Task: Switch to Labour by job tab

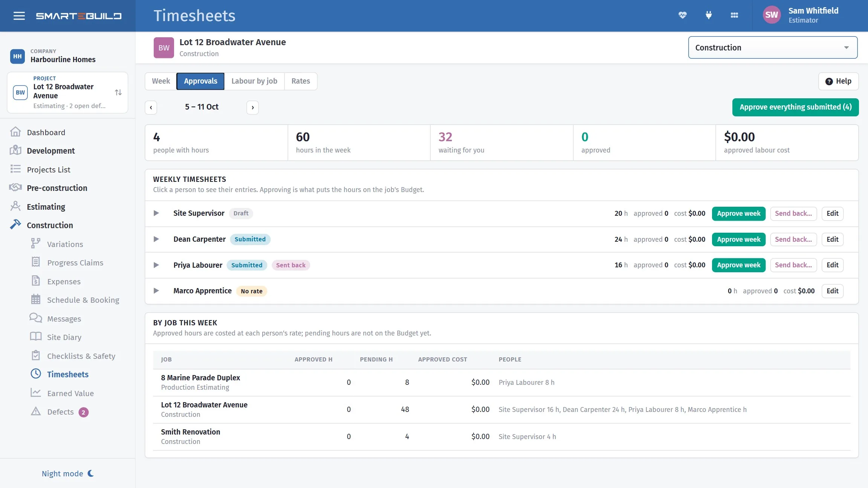Action: coord(254,81)
